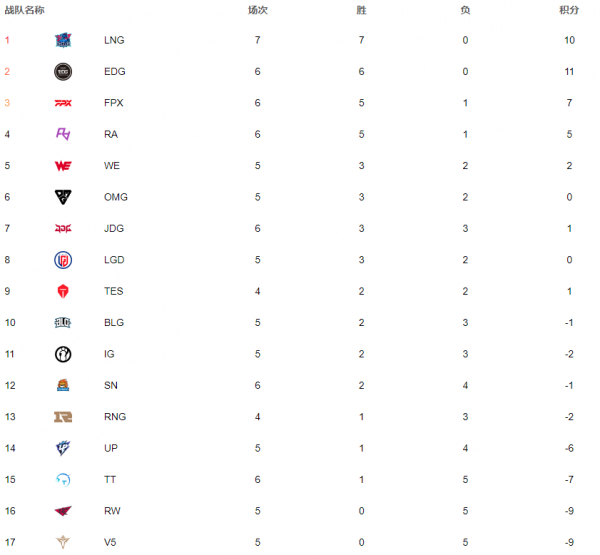
Task: Click the IG team logo
Action: coord(63,354)
